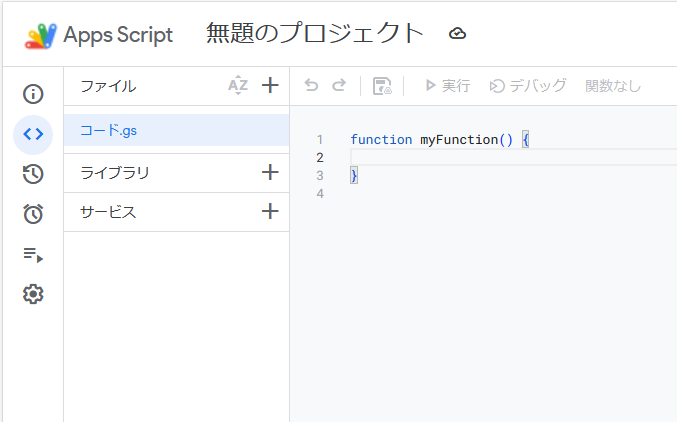Run the script with 実行 button
The height and width of the screenshot is (422, 677).
(x=447, y=86)
